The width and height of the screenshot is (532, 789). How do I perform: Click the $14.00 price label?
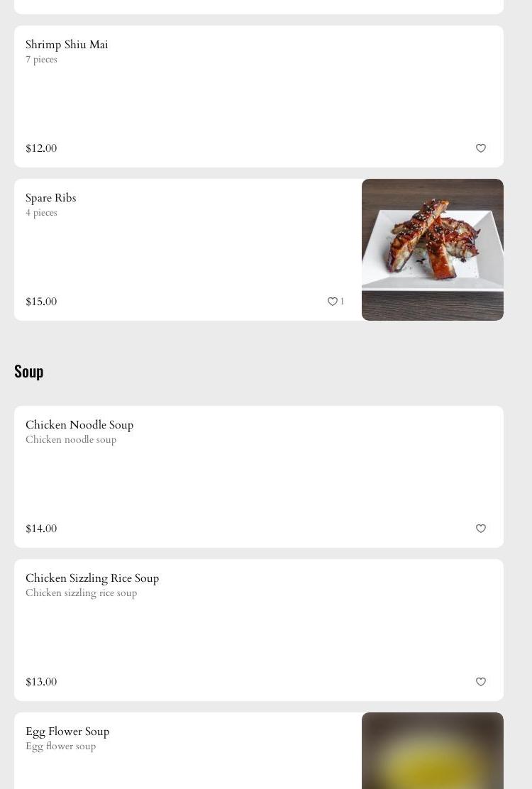point(41,529)
